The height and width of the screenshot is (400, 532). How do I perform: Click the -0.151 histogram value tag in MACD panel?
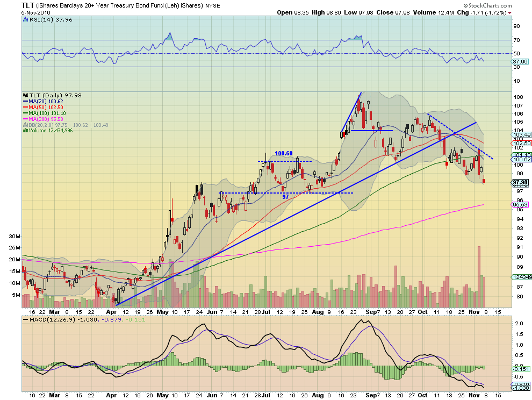click(x=521, y=369)
